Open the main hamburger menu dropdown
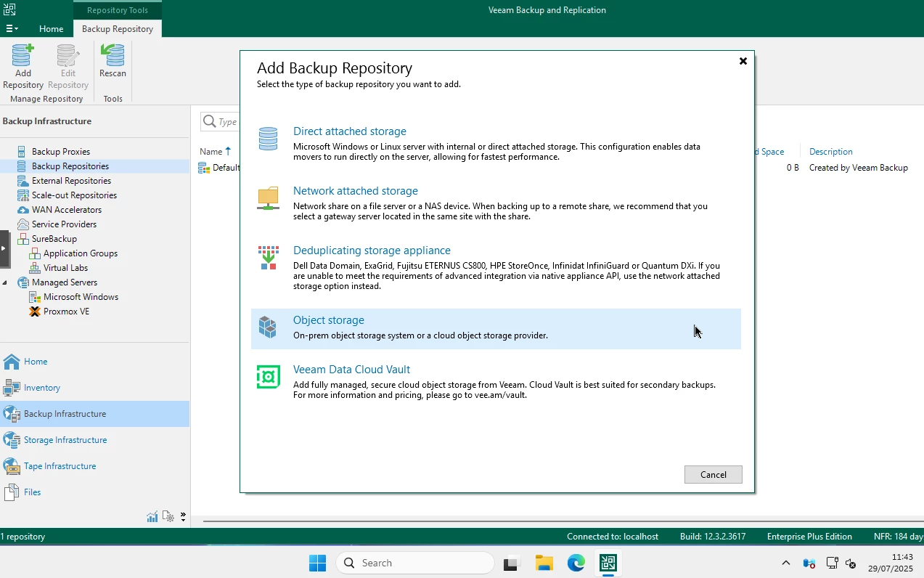Viewport: 924px width, 578px height. pos(12,28)
